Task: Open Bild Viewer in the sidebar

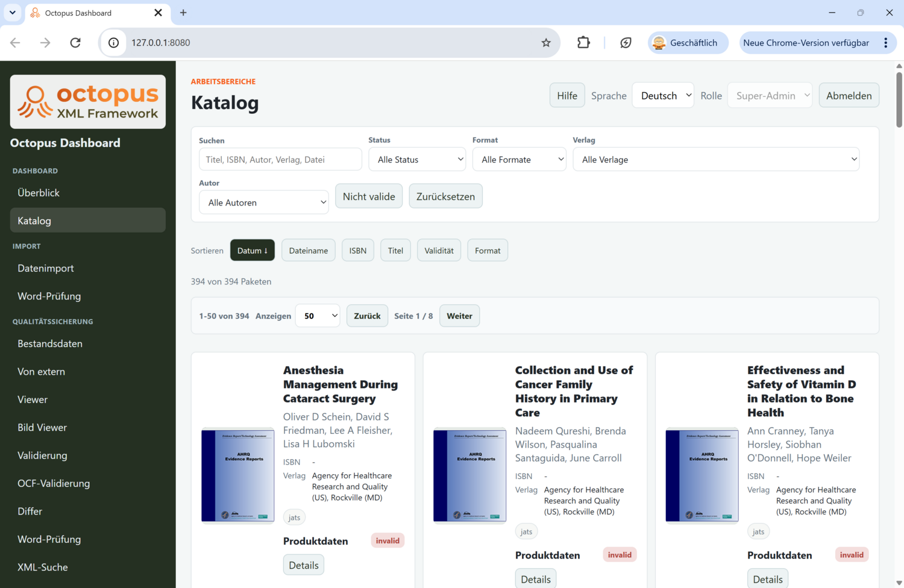Action: point(88,427)
